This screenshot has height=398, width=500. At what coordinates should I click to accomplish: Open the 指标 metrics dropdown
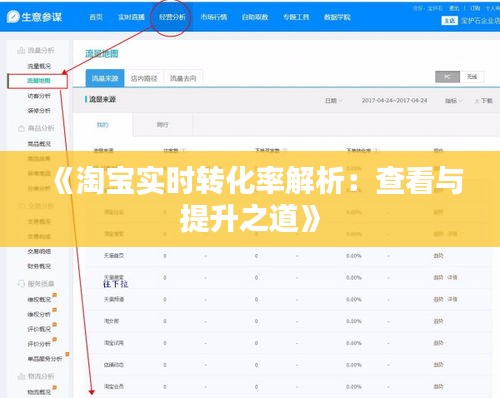[454, 101]
